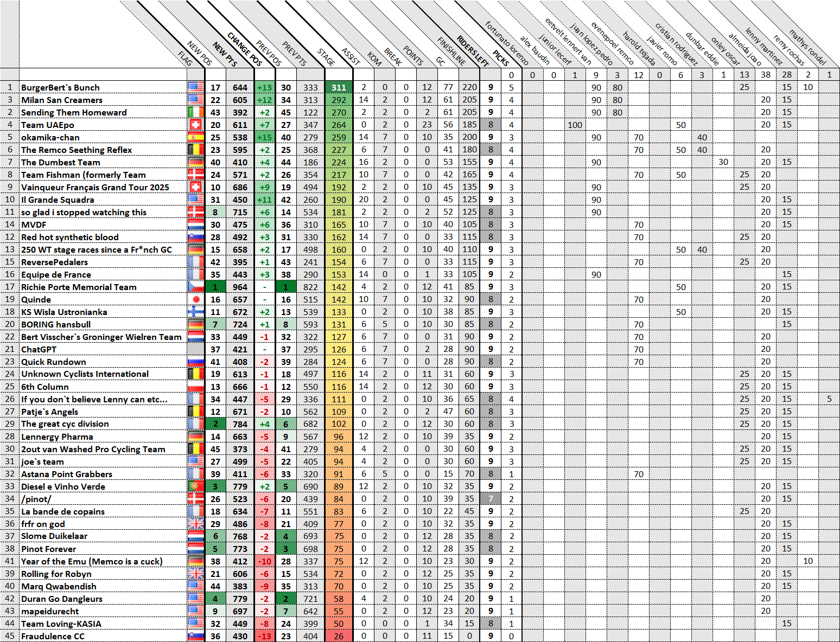
Task: Click the RIDERS LEFT column header
Action: 472,52
